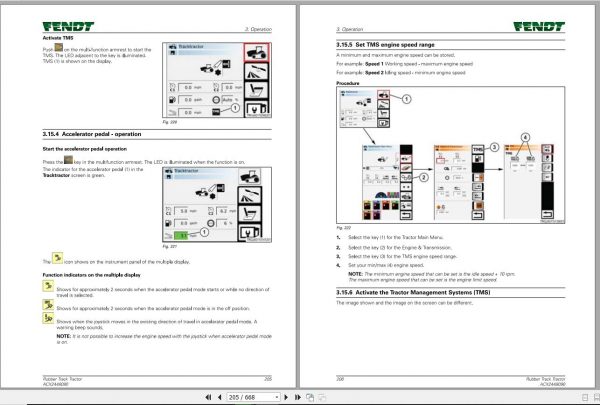The width and height of the screenshot is (600, 405).
Task: Click the TMS procedure diagram on the right page
Action: pos(450,155)
